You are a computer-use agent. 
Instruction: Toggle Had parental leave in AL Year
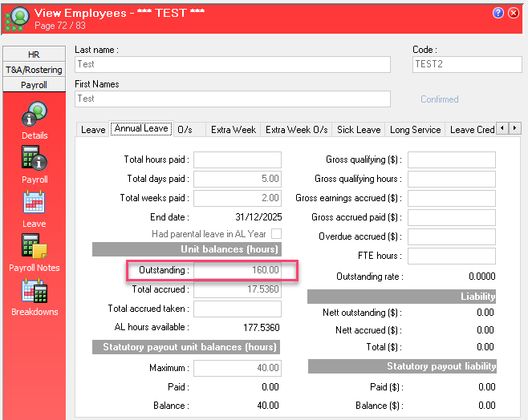click(276, 233)
